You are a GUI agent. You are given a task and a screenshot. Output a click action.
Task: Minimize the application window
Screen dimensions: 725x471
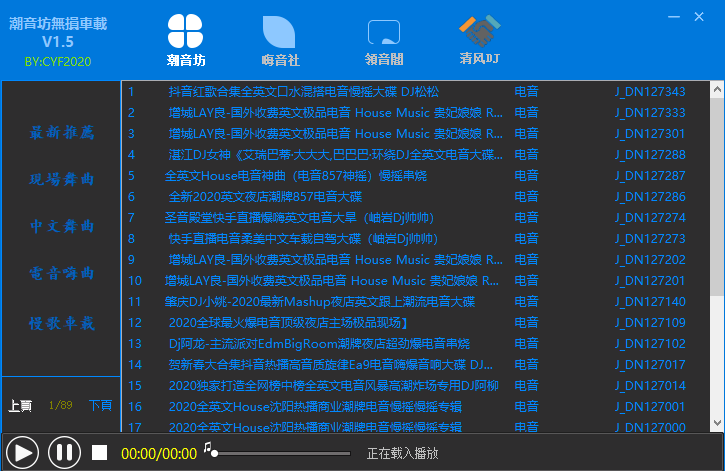click(674, 17)
